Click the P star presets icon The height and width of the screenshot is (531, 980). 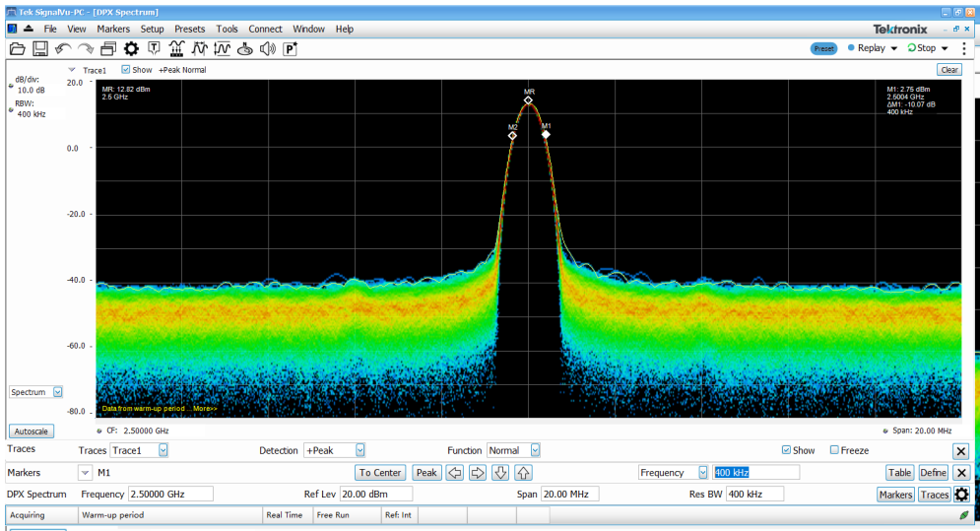[x=290, y=49]
